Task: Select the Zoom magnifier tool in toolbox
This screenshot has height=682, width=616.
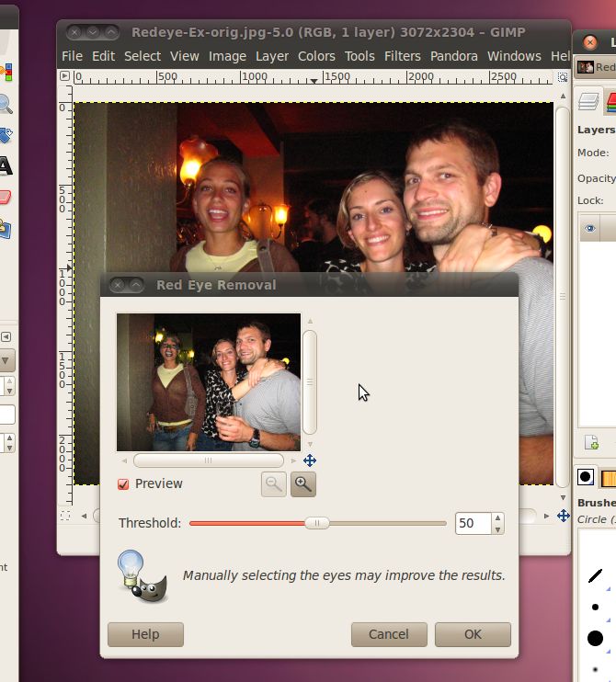Action: 6,104
